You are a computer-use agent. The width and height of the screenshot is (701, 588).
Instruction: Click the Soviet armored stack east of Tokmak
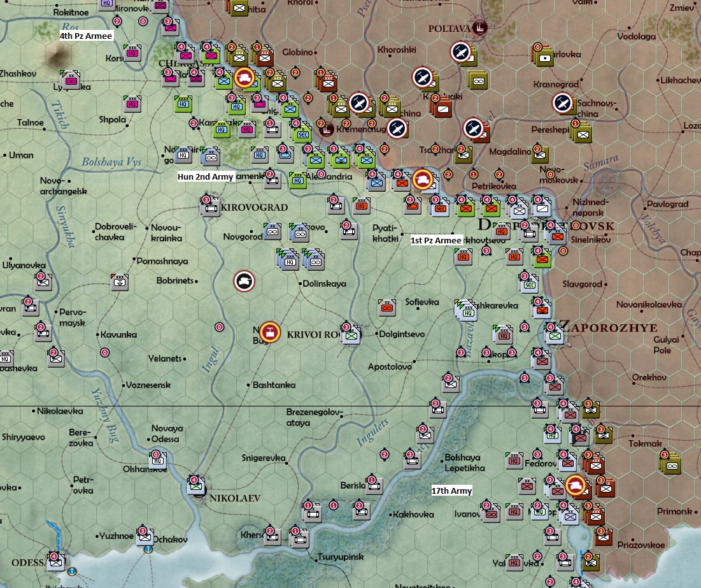point(670,464)
